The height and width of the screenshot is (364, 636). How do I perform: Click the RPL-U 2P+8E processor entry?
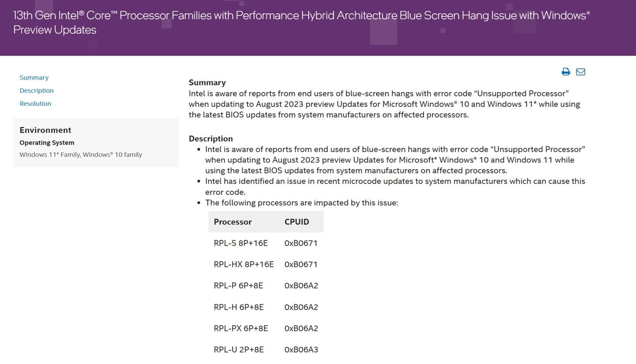238,349
